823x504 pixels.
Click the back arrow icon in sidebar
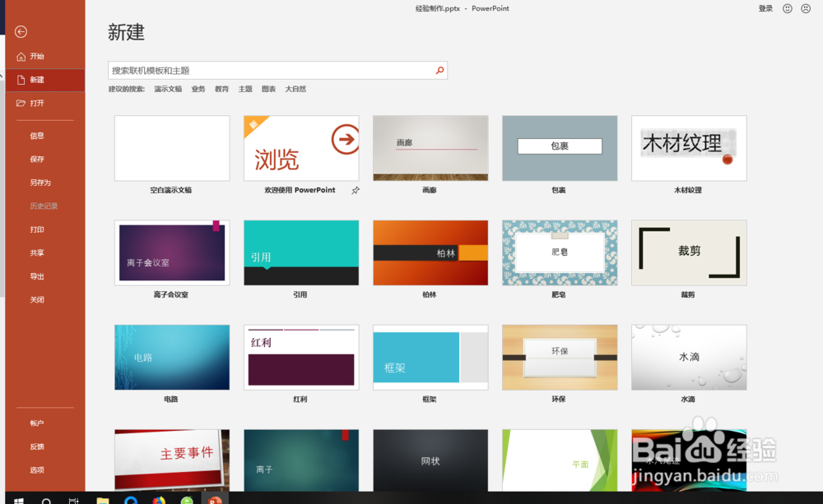pos(21,32)
